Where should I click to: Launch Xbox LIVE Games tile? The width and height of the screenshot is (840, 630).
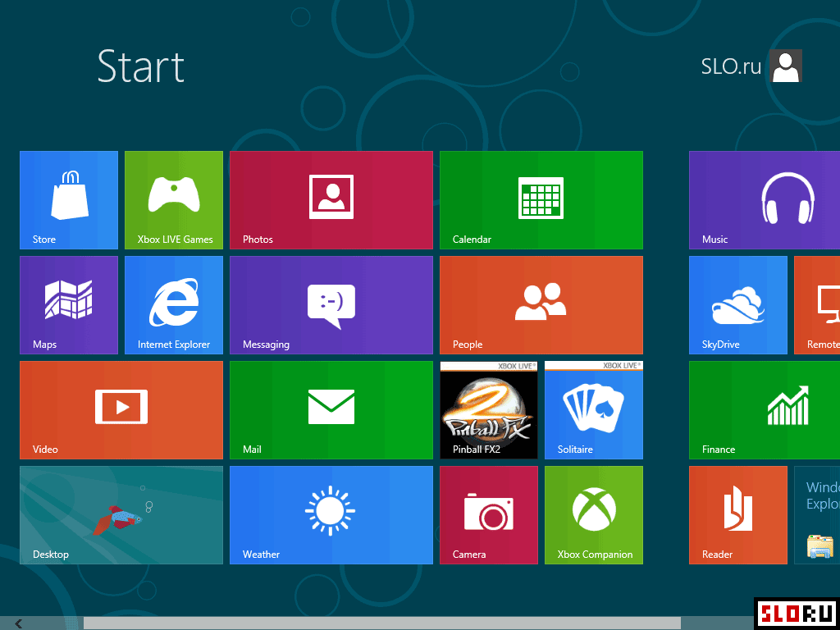coord(174,200)
